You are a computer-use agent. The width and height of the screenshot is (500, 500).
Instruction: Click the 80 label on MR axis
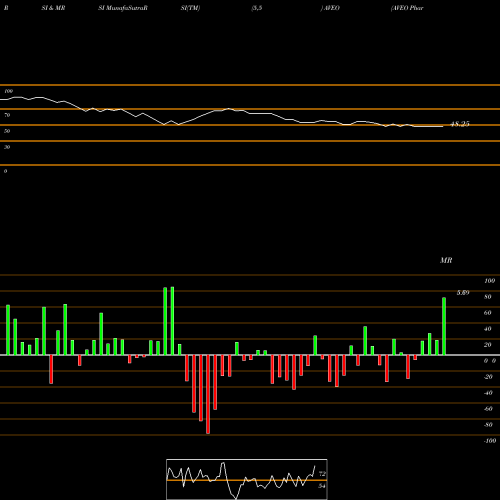pos(488,297)
